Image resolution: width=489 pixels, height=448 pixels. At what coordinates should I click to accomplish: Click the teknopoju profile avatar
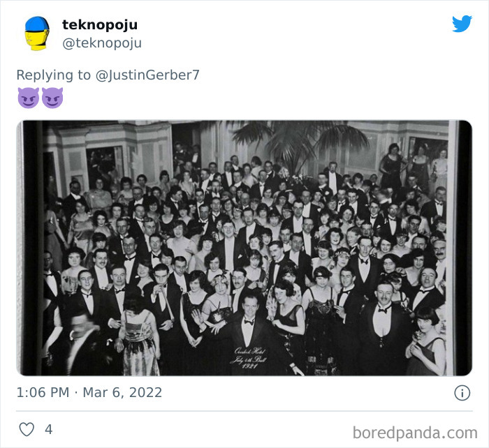point(36,33)
